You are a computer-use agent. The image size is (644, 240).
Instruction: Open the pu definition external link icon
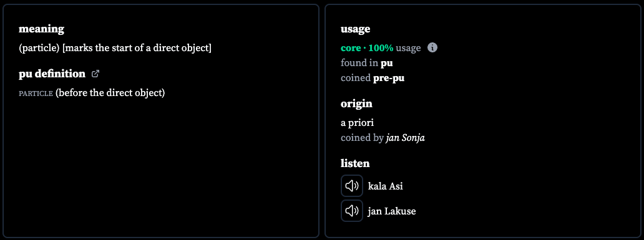tap(95, 74)
